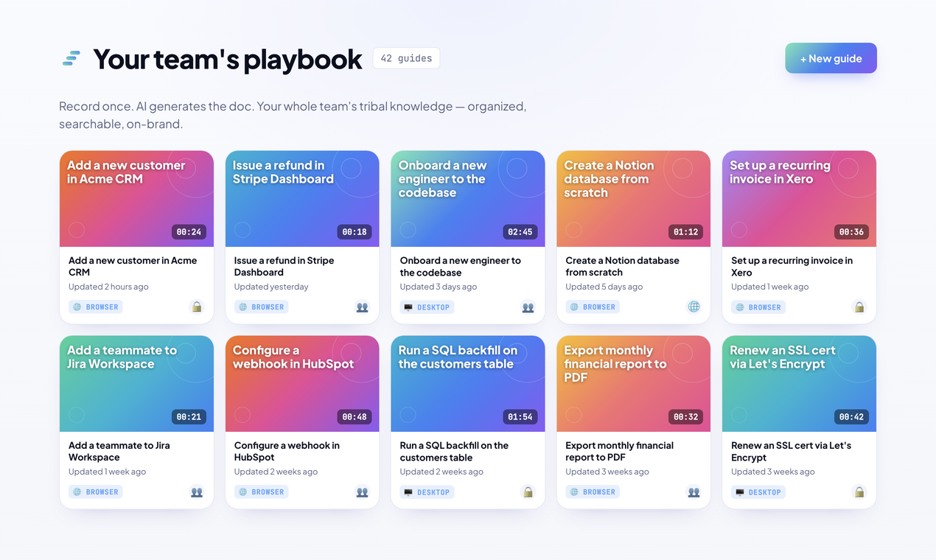Viewport: 936px width, 560px height.
Task: Click the 42 guides count badge
Action: [x=406, y=58]
